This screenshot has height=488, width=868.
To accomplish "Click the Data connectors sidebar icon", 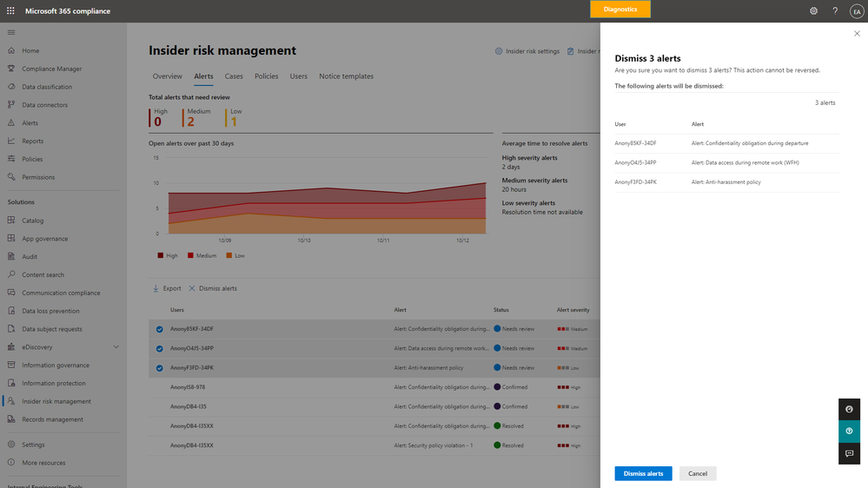I will coord(11,105).
